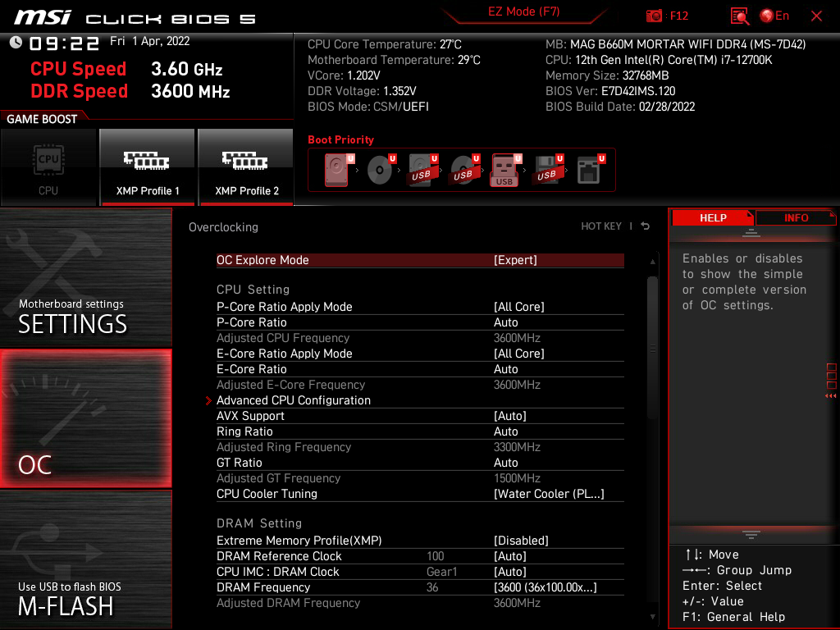Click the BIOS Ver E7D42IMS.120 text

(610, 91)
